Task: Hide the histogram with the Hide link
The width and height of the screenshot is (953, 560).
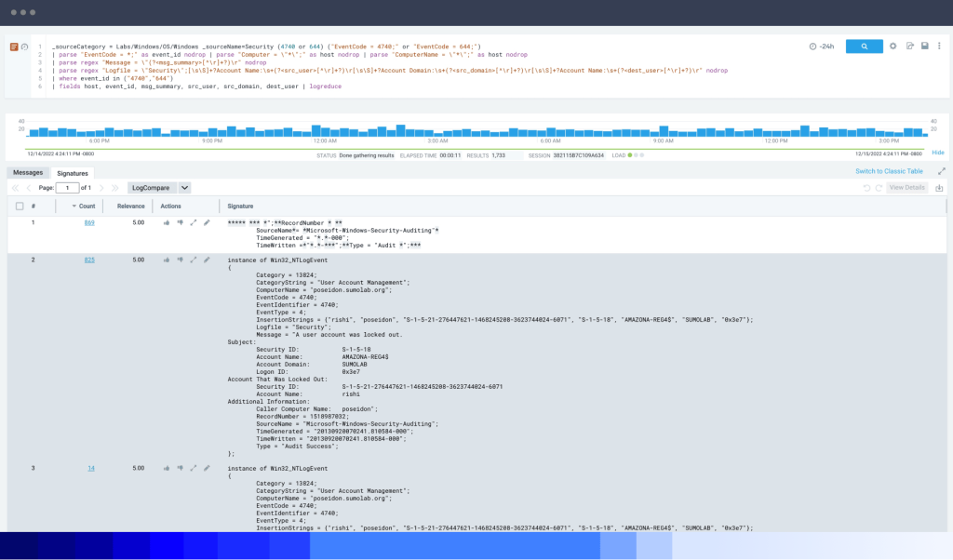Action: [939, 152]
